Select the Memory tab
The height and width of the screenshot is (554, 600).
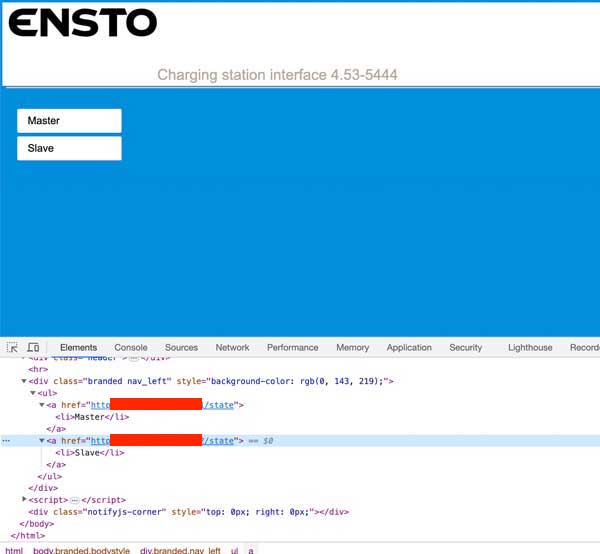click(x=353, y=347)
